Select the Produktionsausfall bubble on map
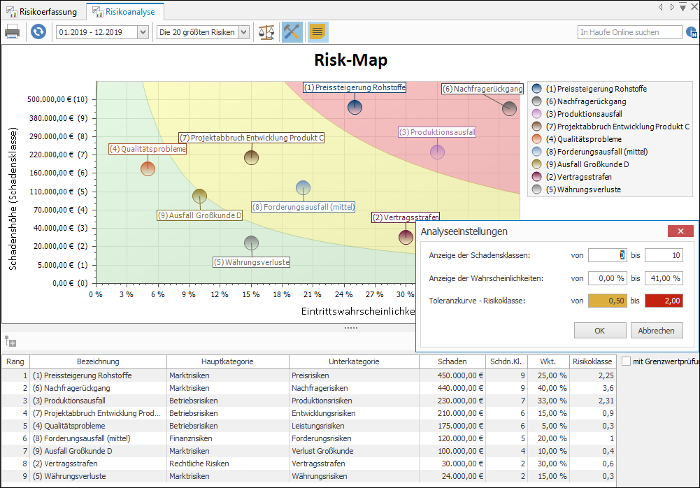 point(438,152)
